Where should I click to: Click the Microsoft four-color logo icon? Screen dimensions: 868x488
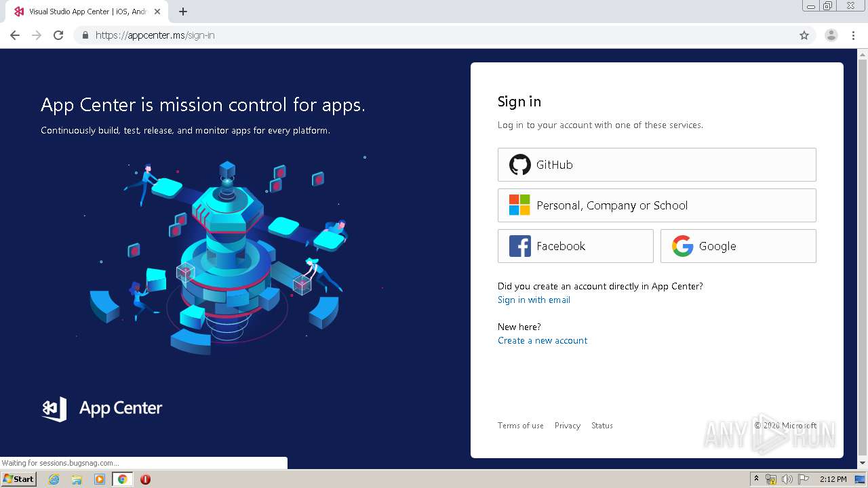point(519,205)
